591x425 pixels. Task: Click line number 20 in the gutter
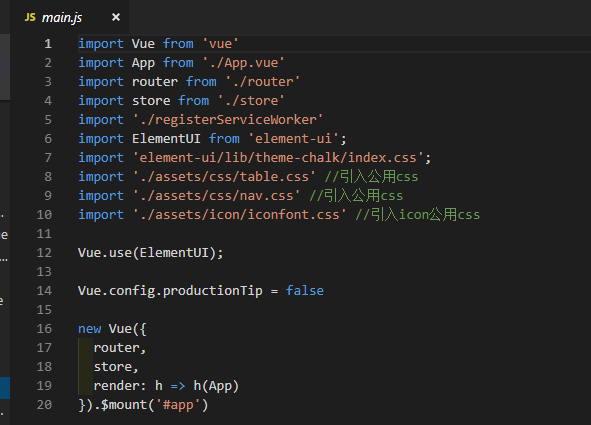click(44, 405)
